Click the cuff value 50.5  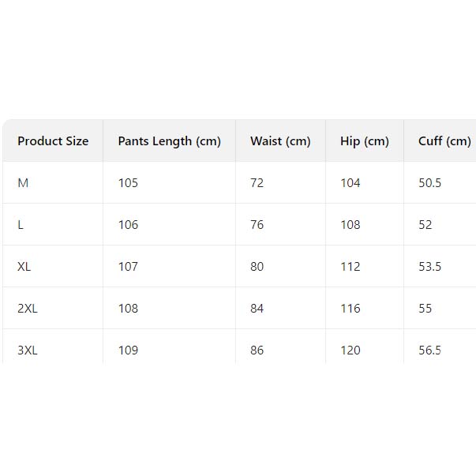[429, 183]
